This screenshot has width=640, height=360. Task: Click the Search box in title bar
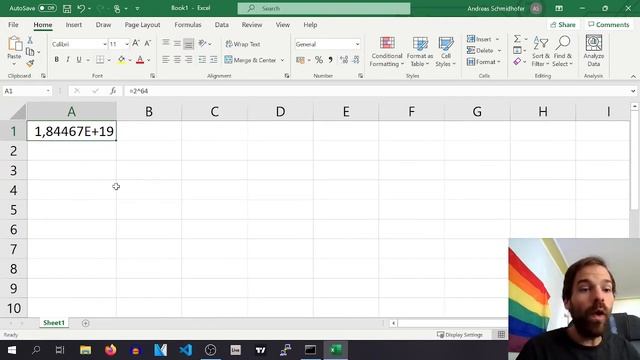pos(324,8)
